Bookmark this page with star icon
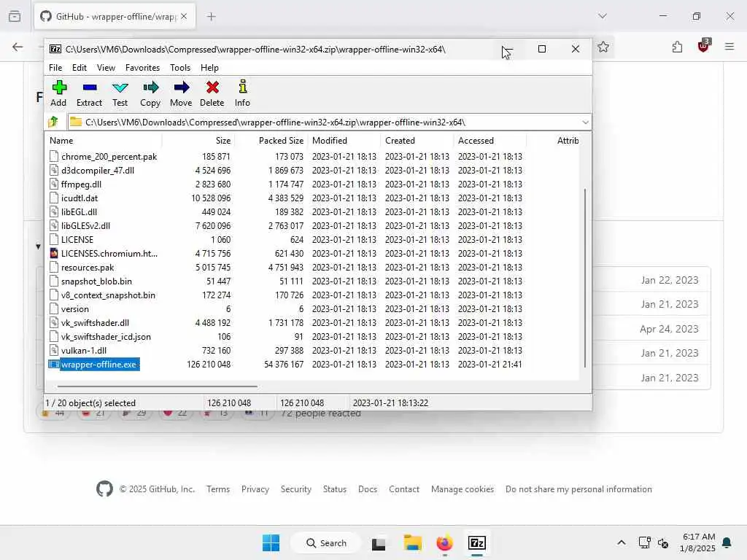Screen dimensions: 747x560 [x=603, y=47]
